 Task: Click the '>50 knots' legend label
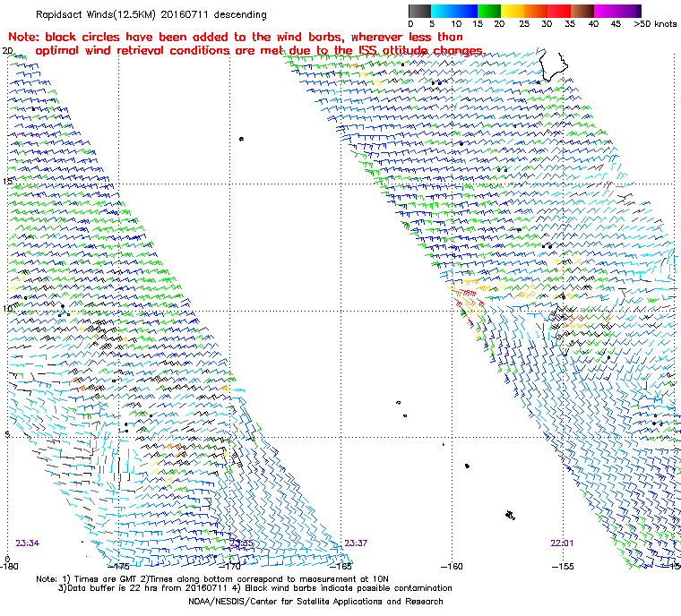coord(655,24)
